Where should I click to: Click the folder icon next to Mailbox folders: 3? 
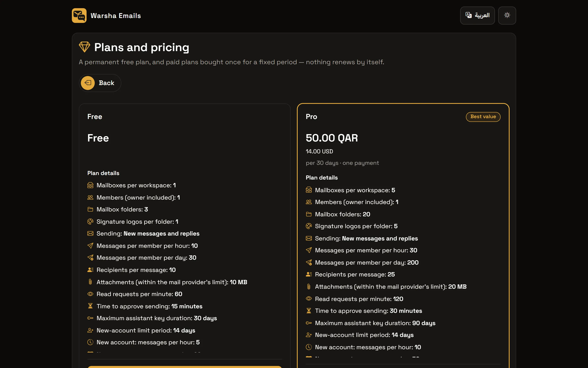click(x=90, y=209)
